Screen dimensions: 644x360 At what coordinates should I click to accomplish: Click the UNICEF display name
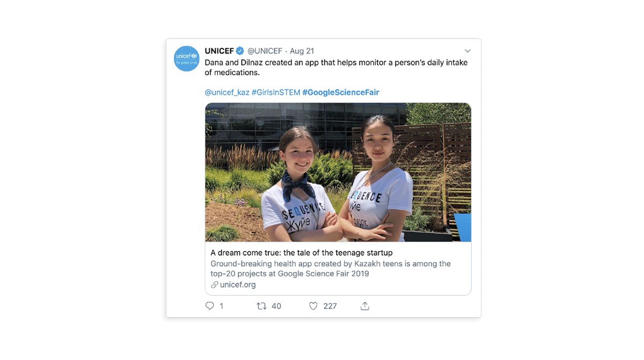[x=219, y=51]
